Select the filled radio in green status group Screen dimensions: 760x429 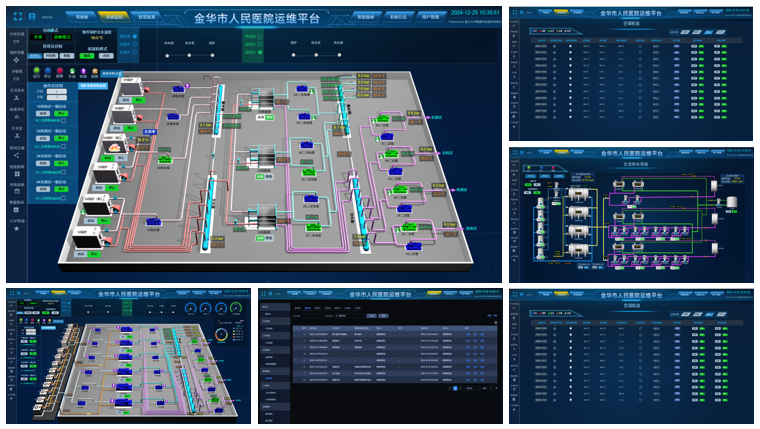[x=260, y=52]
